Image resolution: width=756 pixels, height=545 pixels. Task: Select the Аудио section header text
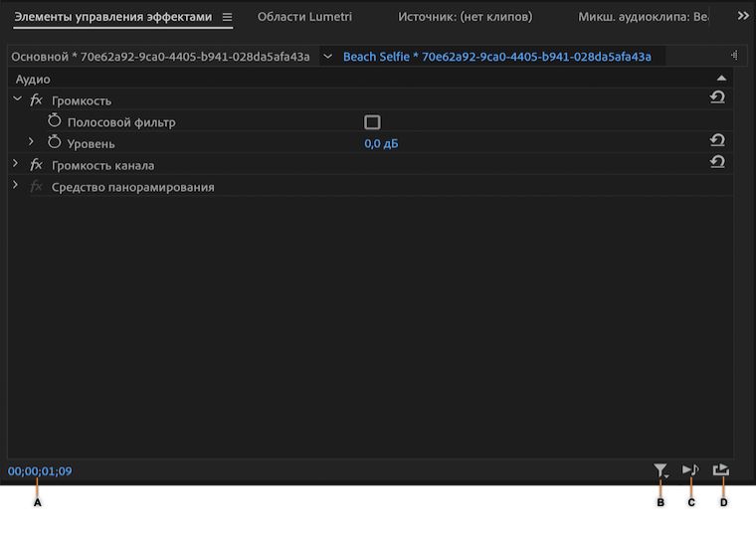[33, 79]
